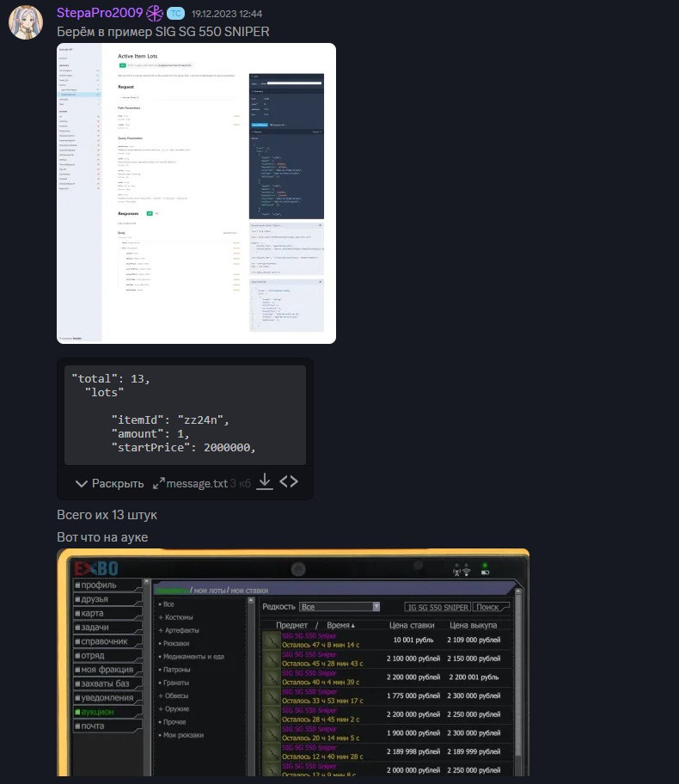
Task: Open моя фракция in PDA menu
Action: [107, 670]
